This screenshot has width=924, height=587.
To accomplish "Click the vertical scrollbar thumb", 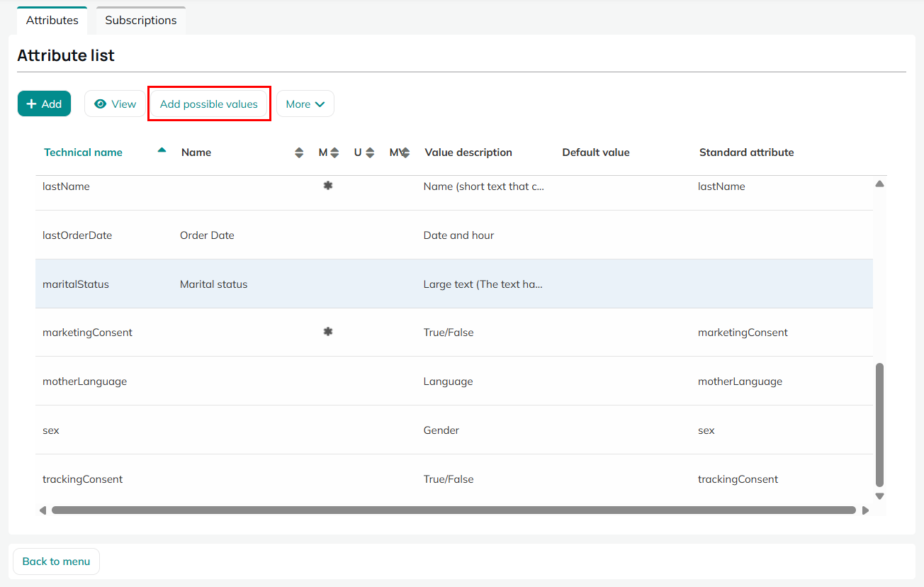I will (880, 425).
